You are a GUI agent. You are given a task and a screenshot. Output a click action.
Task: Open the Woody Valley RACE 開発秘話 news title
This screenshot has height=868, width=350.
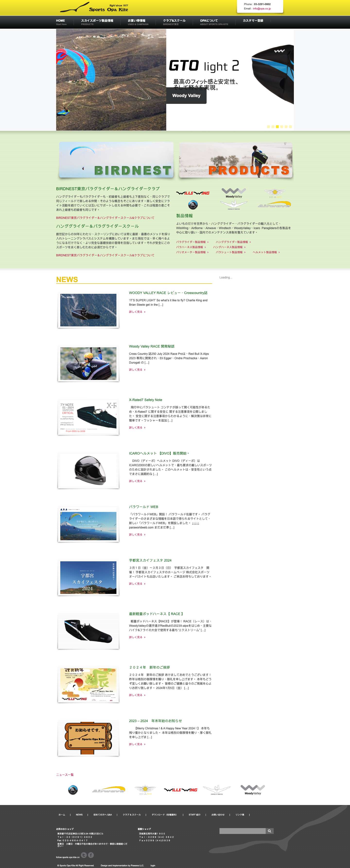pos(152,346)
